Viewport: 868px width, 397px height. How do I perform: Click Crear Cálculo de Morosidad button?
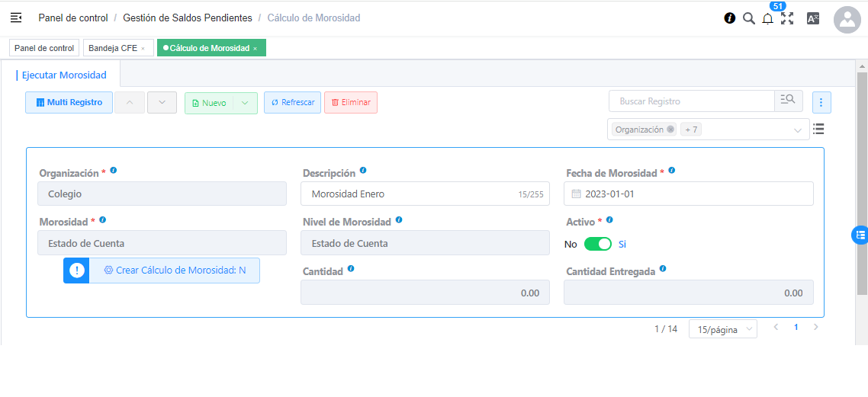tap(175, 271)
